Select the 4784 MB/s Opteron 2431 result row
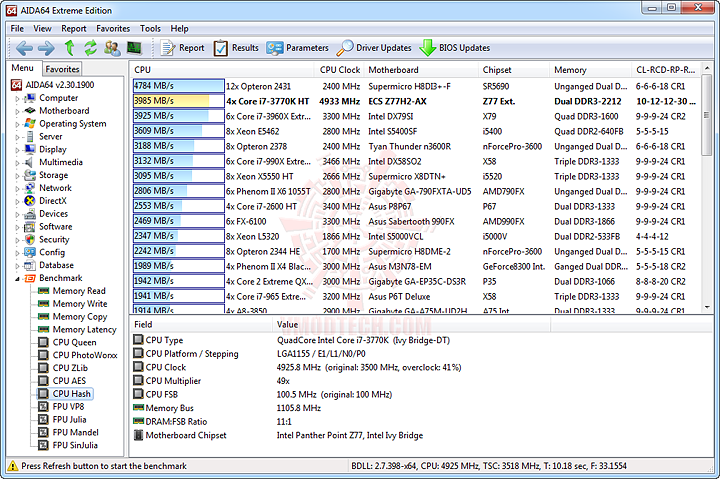The height and width of the screenshot is (479, 720). pos(416,86)
